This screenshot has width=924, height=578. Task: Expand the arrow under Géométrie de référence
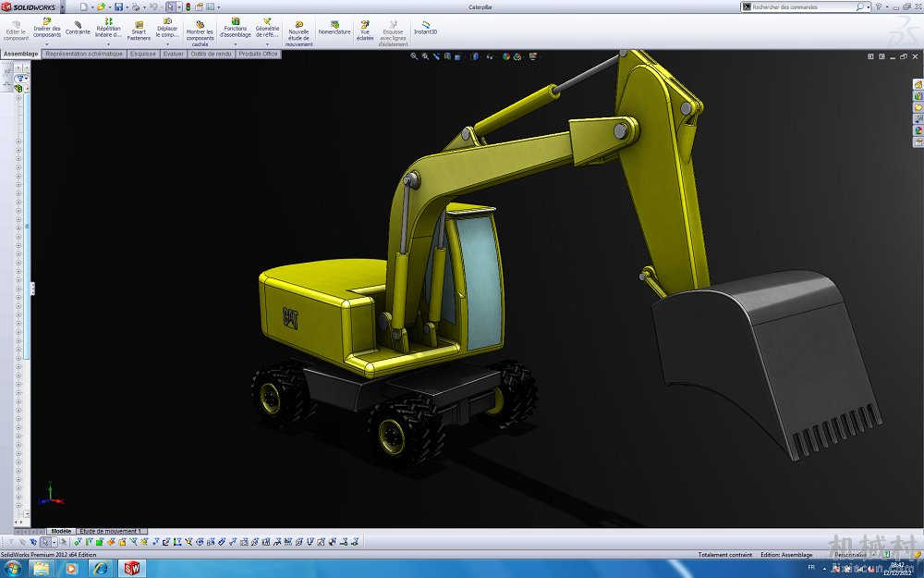pyautogui.click(x=267, y=44)
